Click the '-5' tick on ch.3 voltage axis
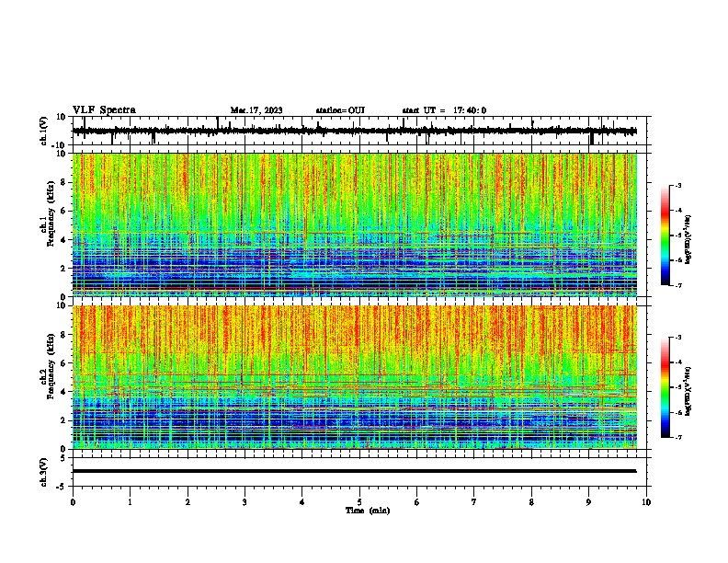 pyautogui.click(x=63, y=487)
